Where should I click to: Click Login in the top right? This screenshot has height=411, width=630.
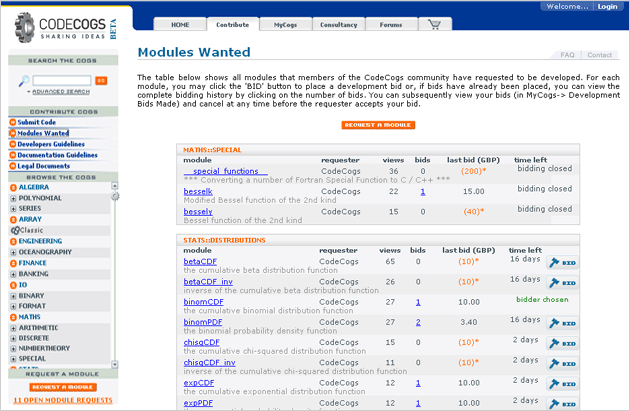607,6
